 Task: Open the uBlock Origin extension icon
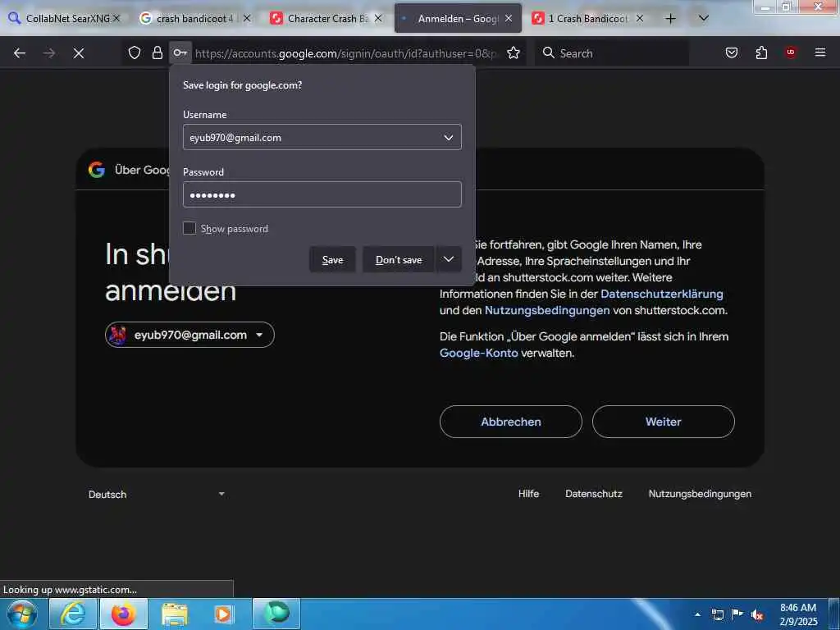click(x=790, y=52)
